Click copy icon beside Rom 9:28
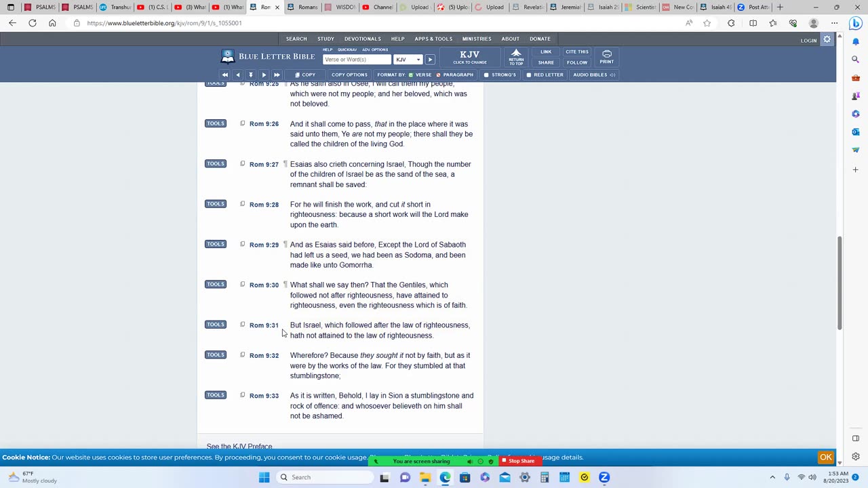The image size is (868, 488). click(242, 204)
